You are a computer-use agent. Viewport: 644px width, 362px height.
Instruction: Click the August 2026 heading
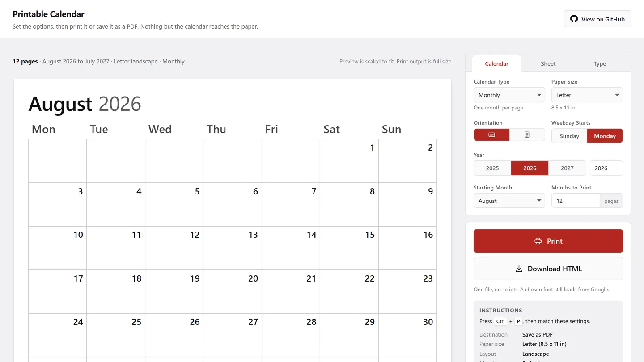coord(85,104)
